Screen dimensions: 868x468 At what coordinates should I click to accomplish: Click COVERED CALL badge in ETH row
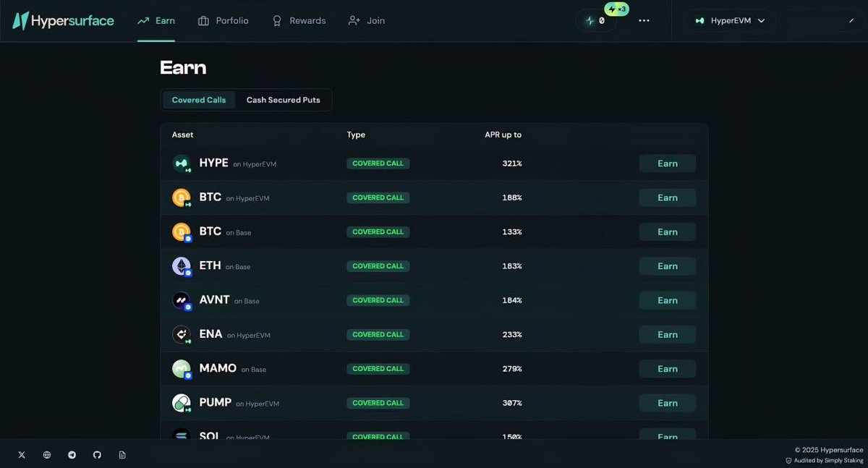pyautogui.click(x=378, y=266)
